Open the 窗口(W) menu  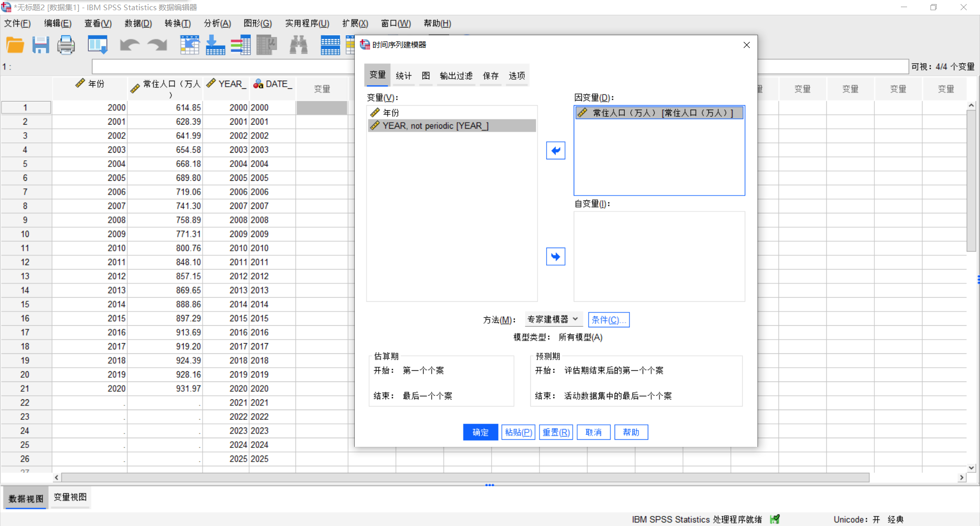(x=396, y=23)
